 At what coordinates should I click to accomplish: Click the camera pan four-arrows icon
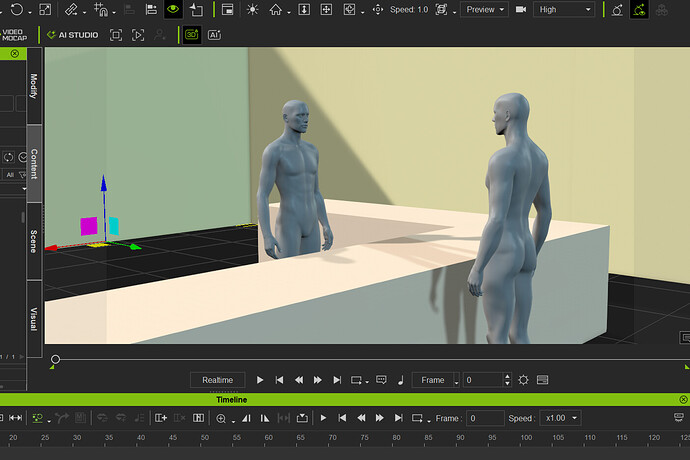326,9
